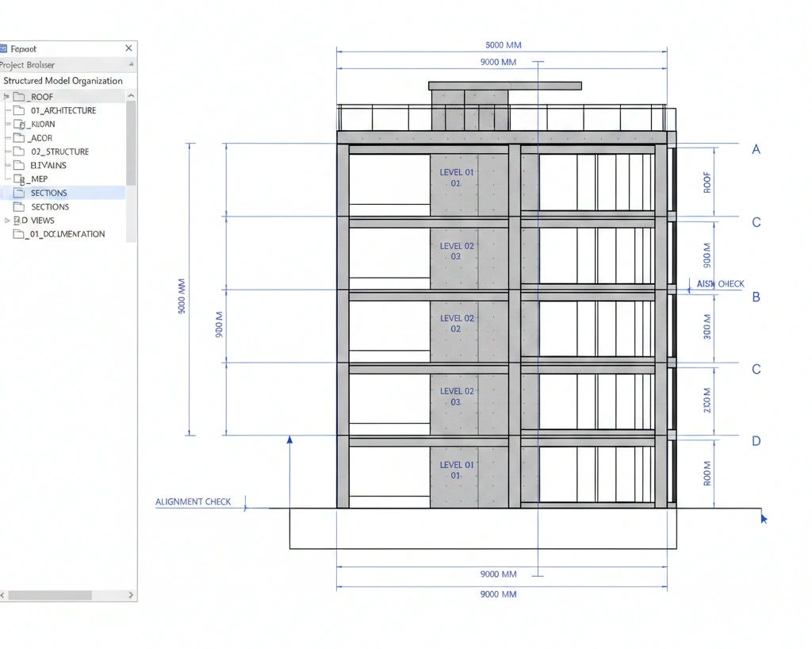Click the folder icon beside _ACOR

click(x=19, y=138)
